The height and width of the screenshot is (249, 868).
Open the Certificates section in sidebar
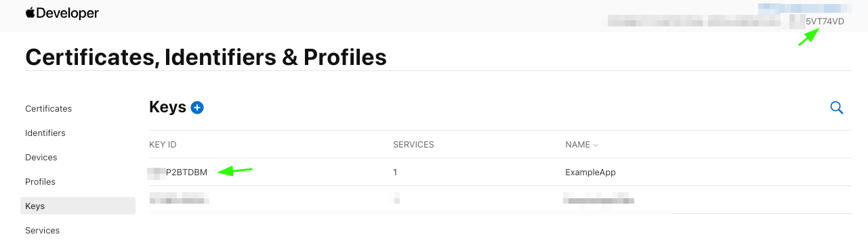click(x=49, y=108)
